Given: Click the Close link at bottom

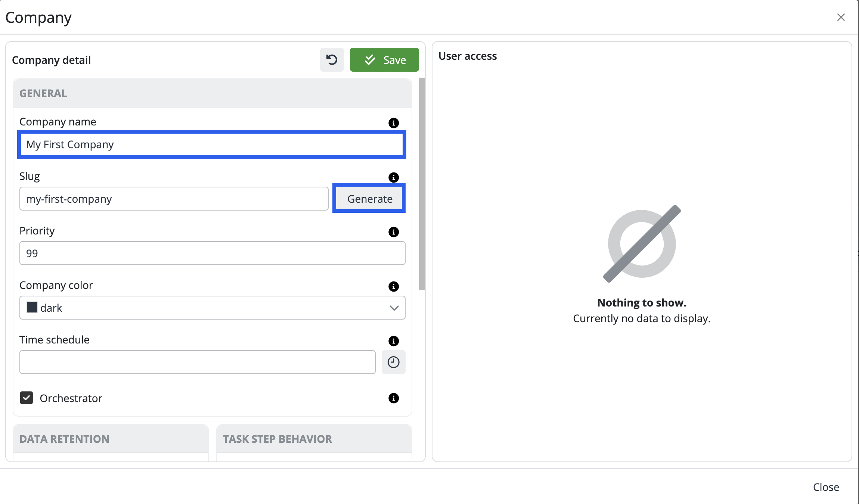Looking at the screenshot, I should click(826, 487).
